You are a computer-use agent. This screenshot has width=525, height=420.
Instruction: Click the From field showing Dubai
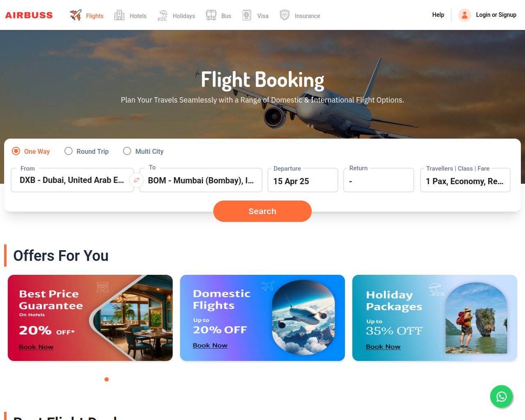pyautogui.click(x=72, y=180)
